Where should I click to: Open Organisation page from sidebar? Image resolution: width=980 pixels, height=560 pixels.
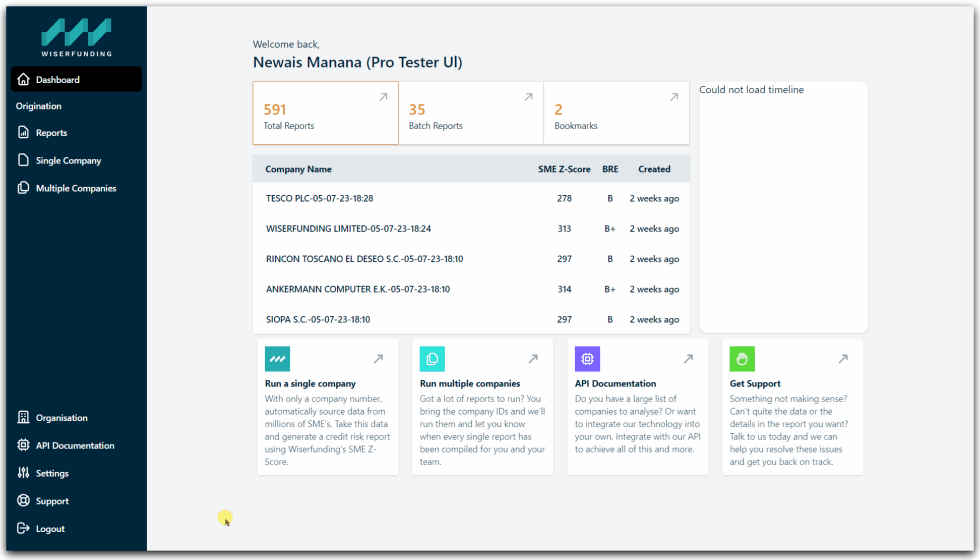point(76,417)
